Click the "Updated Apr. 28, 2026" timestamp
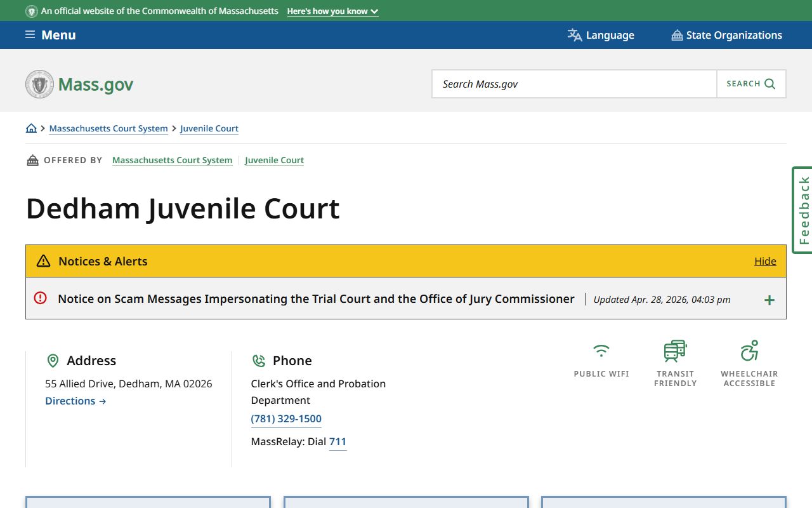The image size is (812, 508). click(x=662, y=300)
